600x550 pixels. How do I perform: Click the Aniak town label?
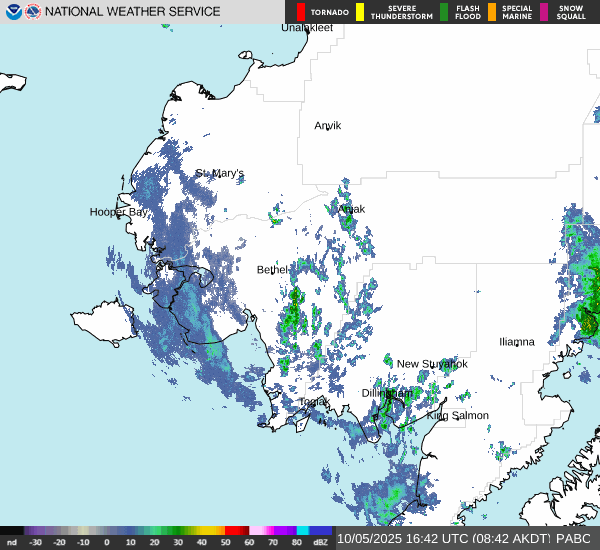(x=351, y=209)
